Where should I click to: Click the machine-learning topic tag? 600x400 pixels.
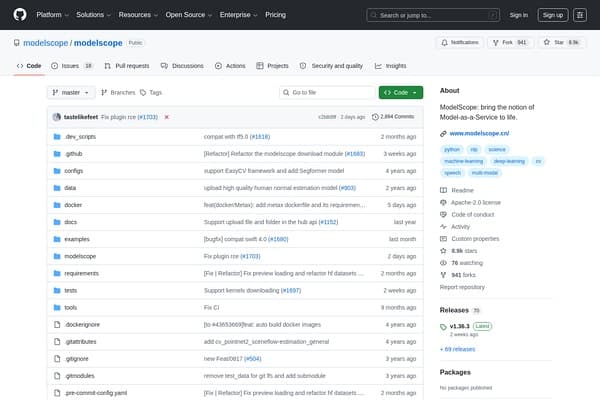[x=463, y=161]
